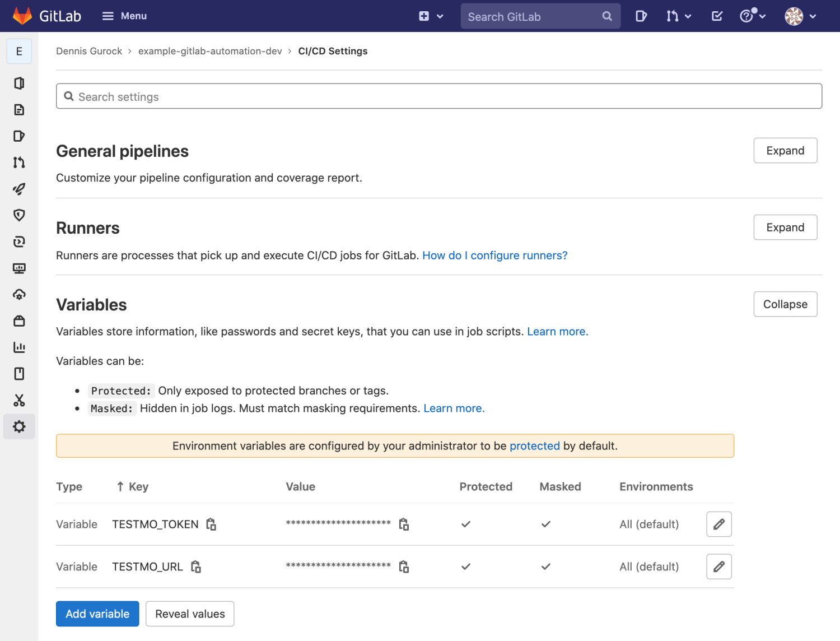The width and height of the screenshot is (840, 641).
Task: Expand the merge requests dropdown arrow
Action: coord(688,16)
